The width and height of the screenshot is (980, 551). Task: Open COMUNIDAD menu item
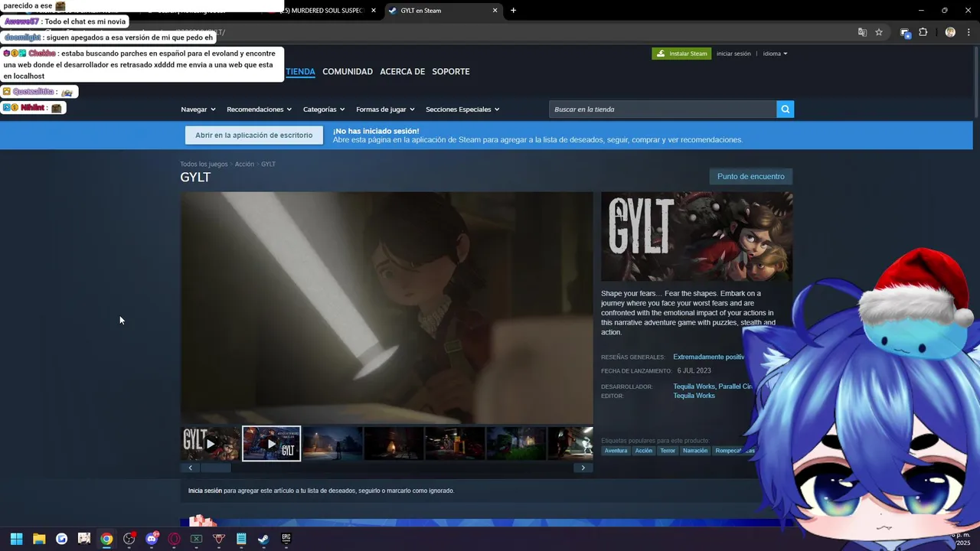click(x=348, y=72)
